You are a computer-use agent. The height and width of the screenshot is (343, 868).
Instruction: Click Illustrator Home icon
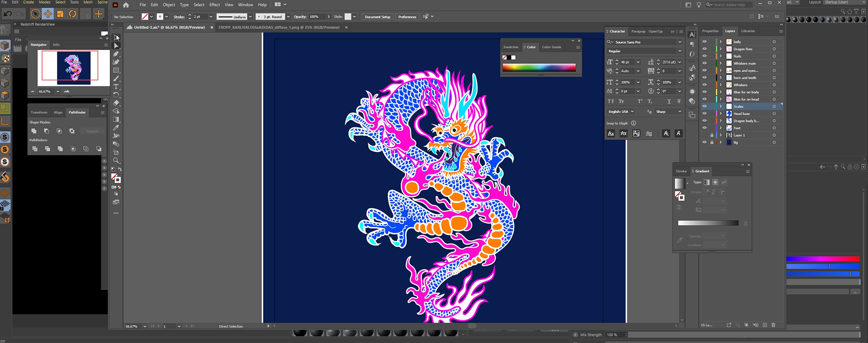click(126, 5)
